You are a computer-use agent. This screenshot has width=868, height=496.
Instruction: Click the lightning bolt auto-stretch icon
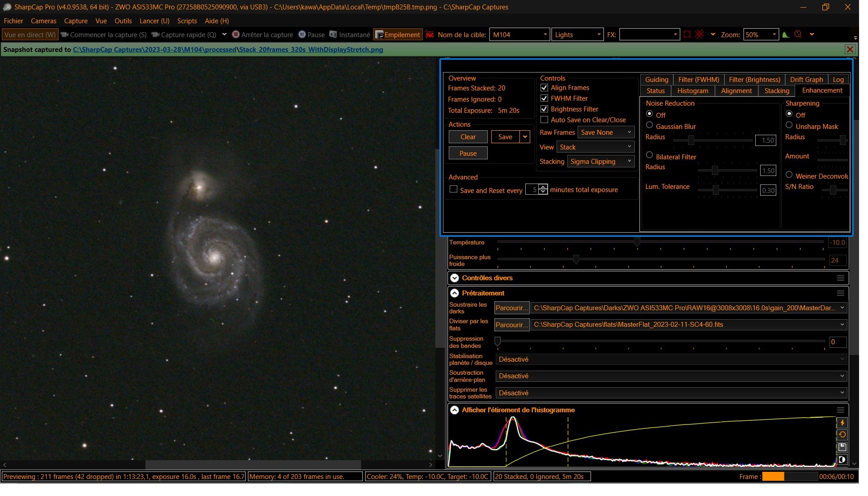pos(842,423)
